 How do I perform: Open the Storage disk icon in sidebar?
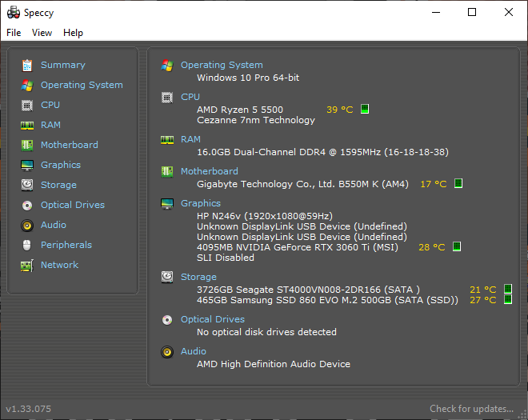(x=27, y=185)
